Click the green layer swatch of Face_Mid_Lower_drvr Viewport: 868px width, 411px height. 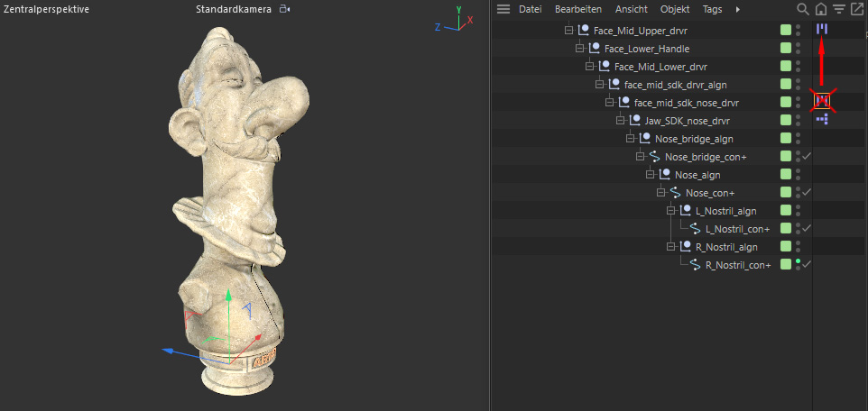(x=786, y=67)
